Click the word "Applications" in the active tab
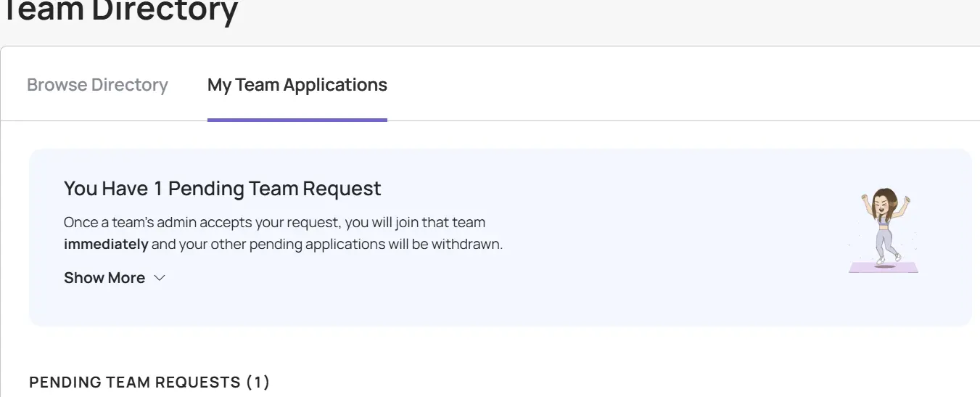 point(335,85)
